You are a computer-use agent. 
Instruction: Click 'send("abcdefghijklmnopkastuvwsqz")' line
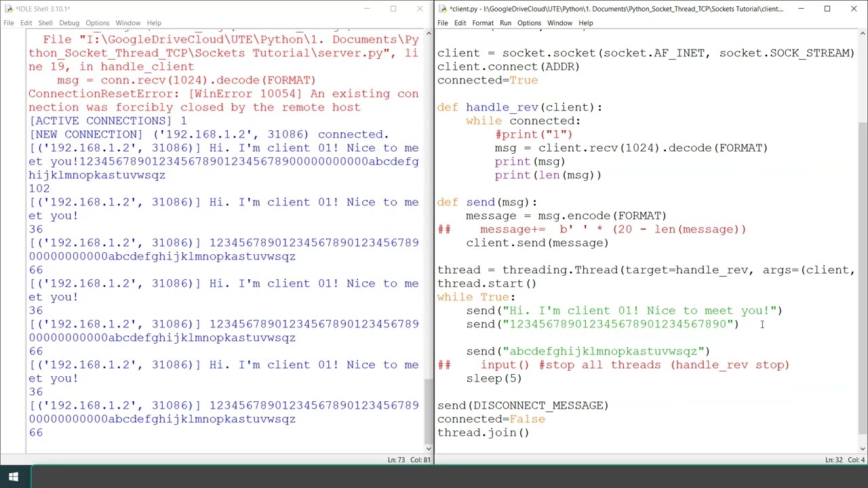pos(588,351)
